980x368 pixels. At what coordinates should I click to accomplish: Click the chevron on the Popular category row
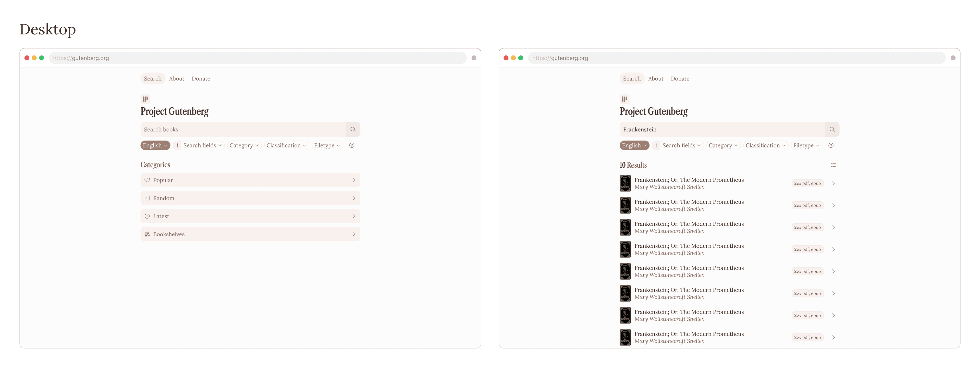click(x=353, y=180)
